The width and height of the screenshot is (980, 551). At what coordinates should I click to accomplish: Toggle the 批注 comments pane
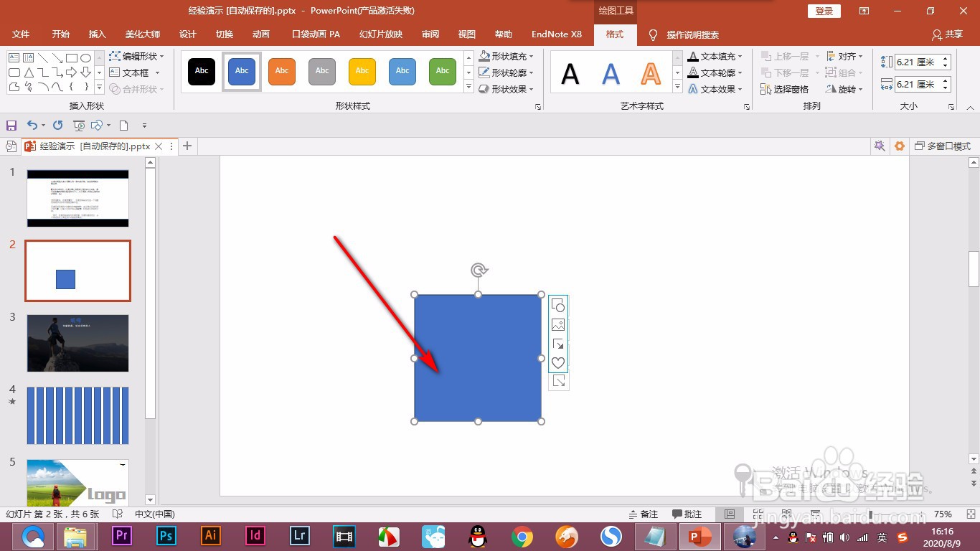click(687, 514)
